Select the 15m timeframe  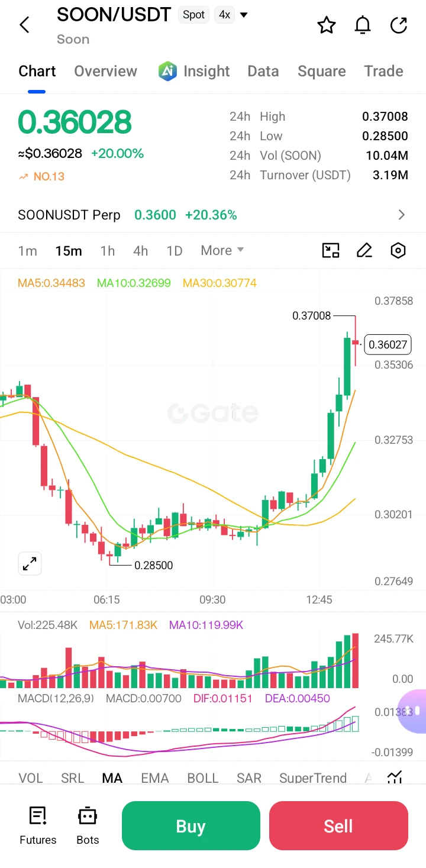pos(69,250)
